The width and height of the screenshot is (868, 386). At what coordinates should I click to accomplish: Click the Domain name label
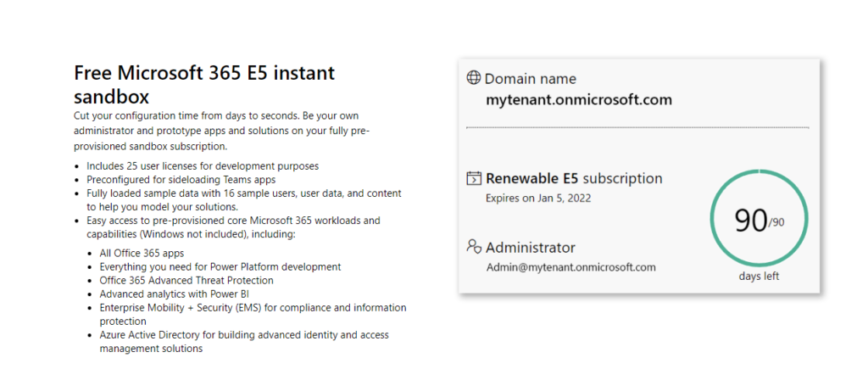coord(531,79)
